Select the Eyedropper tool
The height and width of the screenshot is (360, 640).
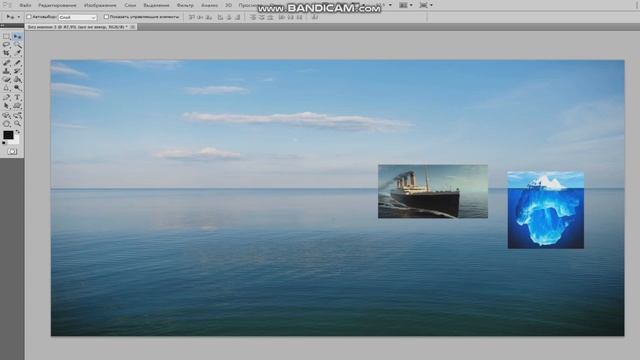pos(17,53)
